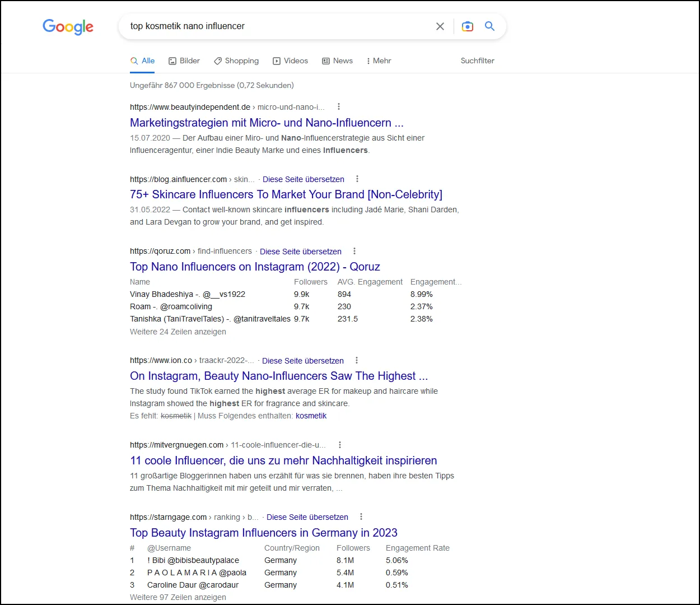Image resolution: width=700 pixels, height=605 pixels.
Task: Open the Suchfilter search tools
Action: [x=477, y=61]
